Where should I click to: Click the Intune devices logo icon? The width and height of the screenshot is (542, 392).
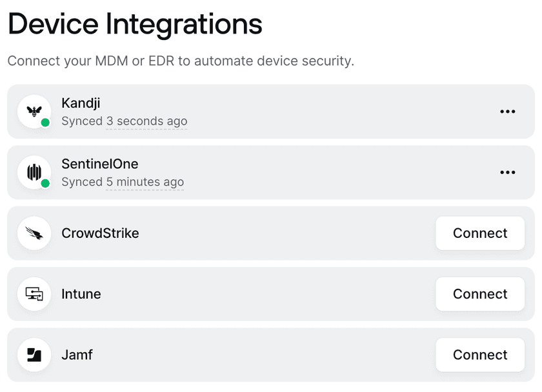click(x=34, y=294)
